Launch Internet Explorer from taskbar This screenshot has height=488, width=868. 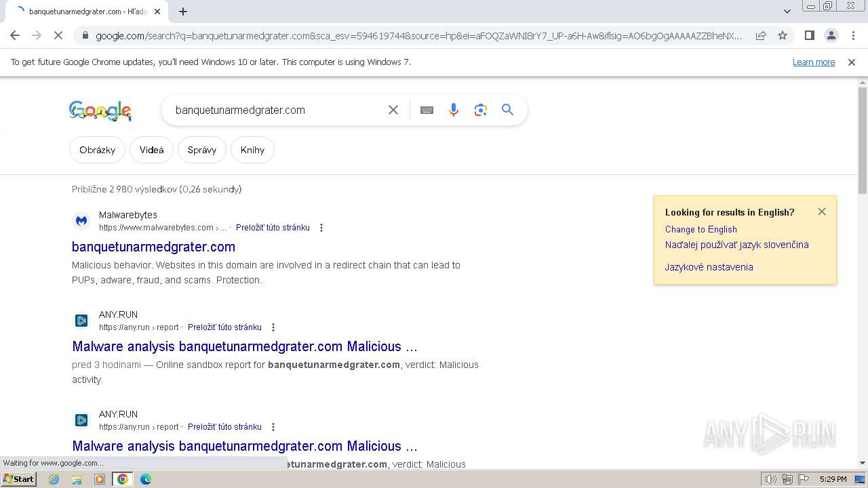click(54, 479)
